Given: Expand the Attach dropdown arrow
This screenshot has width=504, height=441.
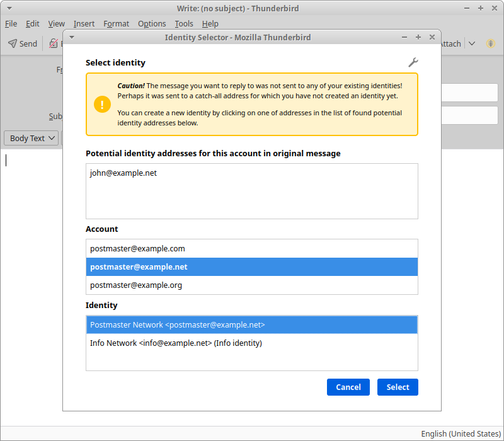Looking at the screenshot, I should point(472,43).
